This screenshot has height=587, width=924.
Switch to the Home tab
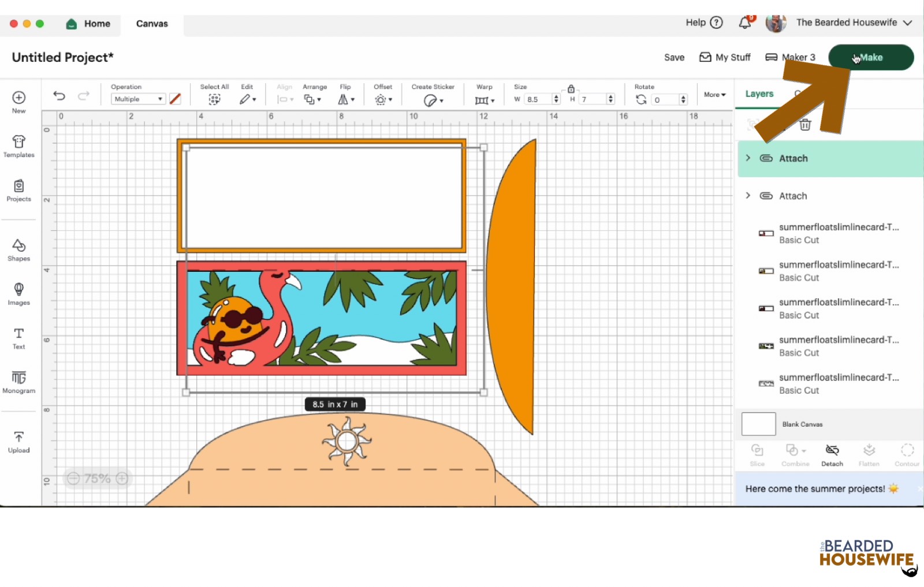(88, 24)
